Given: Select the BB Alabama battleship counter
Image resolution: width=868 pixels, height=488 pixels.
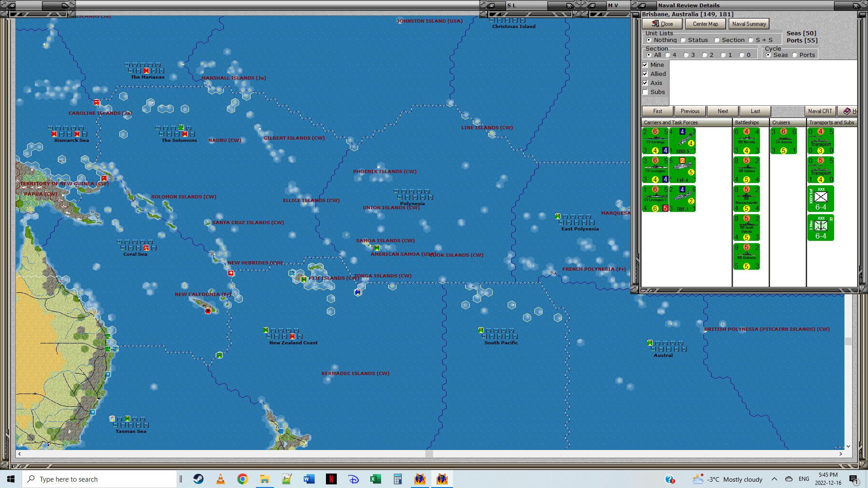Looking at the screenshot, I should 746,257.
